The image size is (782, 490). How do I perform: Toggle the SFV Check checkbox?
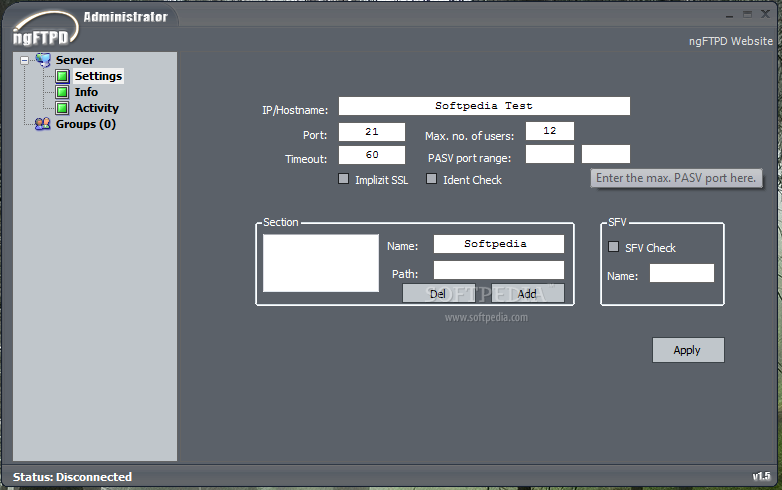click(x=613, y=246)
